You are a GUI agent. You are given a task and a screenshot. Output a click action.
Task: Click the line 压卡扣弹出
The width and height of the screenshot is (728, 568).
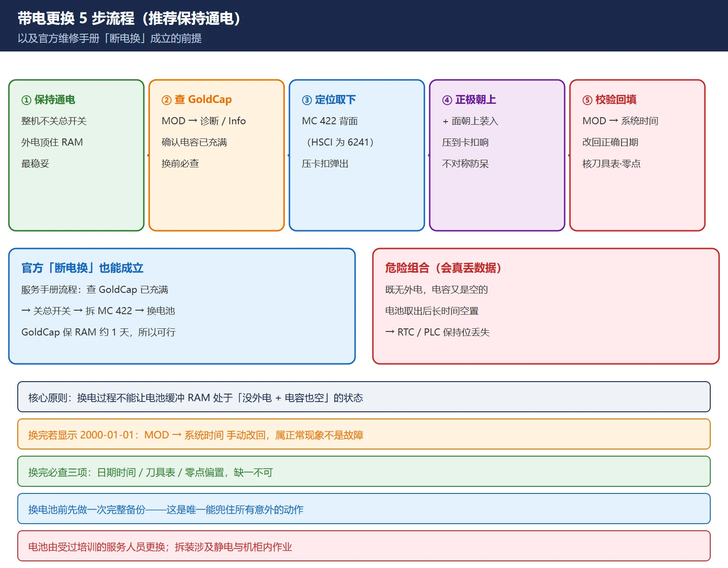tap(325, 163)
